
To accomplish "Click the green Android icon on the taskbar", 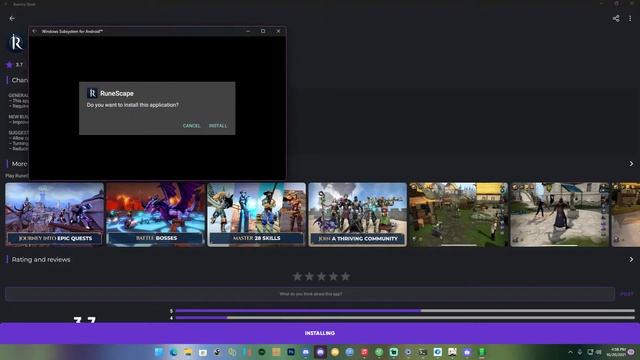I will [x=482, y=352].
